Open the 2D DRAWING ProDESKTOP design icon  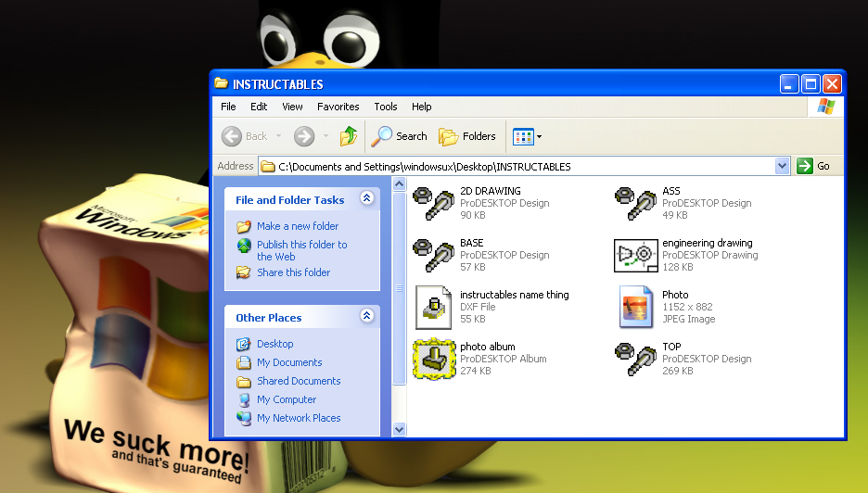pyautogui.click(x=433, y=204)
